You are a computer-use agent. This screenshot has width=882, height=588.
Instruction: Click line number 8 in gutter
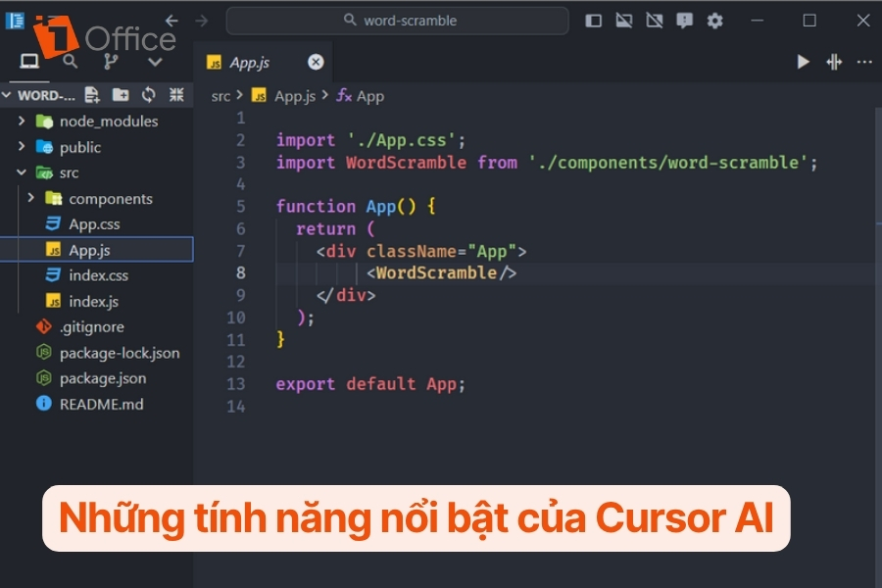241,272
